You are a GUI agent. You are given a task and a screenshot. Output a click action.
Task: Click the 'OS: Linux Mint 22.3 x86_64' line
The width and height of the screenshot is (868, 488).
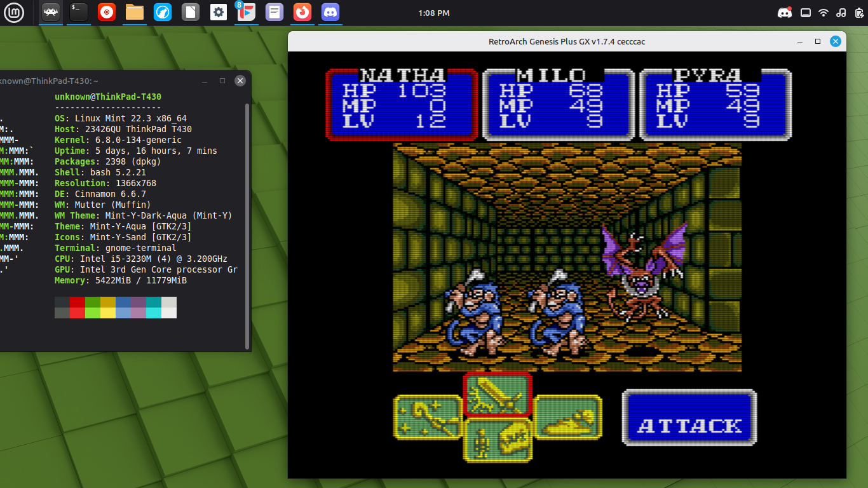click(x=121, y=118)
